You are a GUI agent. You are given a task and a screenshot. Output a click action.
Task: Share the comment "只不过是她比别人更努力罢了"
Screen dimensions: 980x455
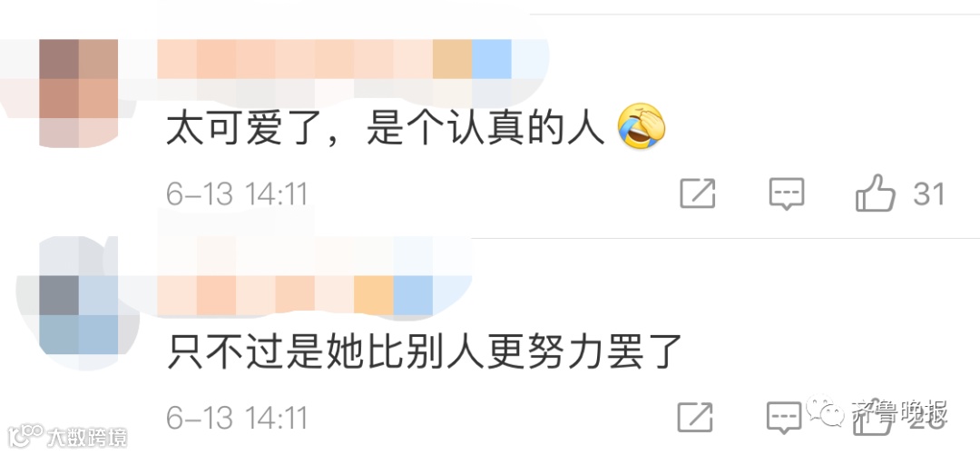pos(695,417)
